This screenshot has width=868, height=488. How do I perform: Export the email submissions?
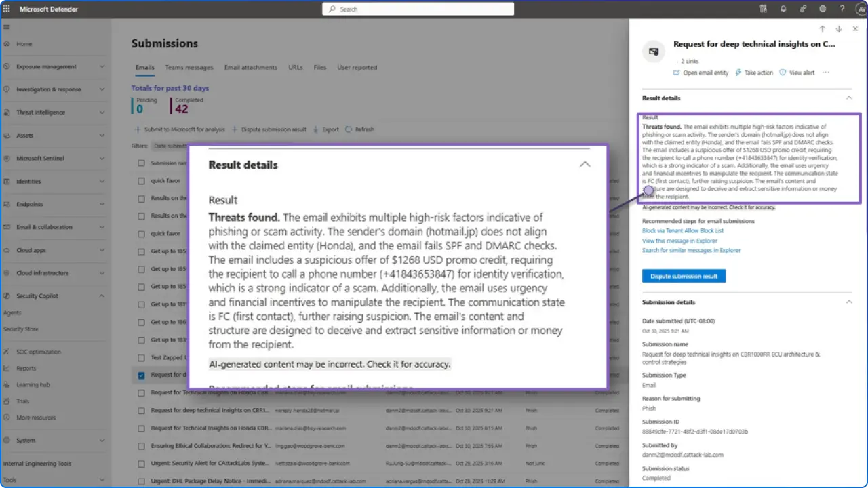[326, 129]
